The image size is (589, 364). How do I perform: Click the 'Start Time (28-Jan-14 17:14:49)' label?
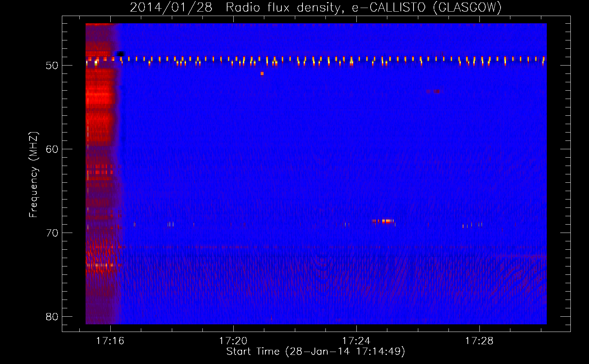point(316,352)
